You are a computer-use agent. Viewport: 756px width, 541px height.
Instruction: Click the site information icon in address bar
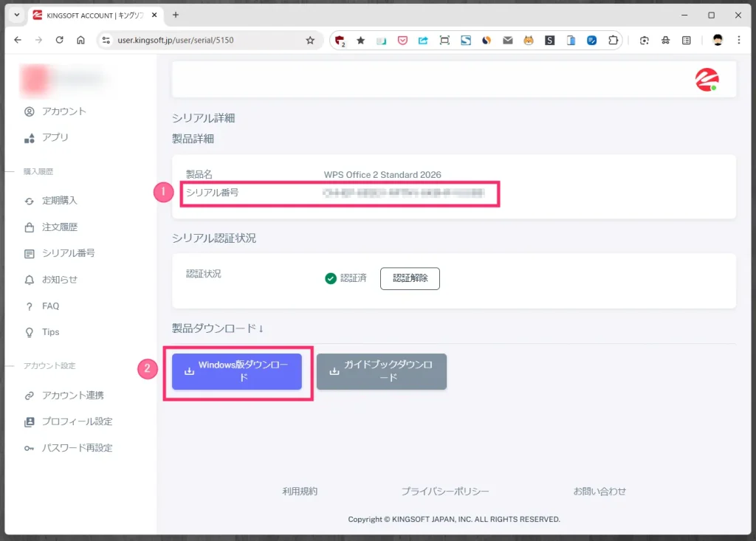tap(106, 40)
